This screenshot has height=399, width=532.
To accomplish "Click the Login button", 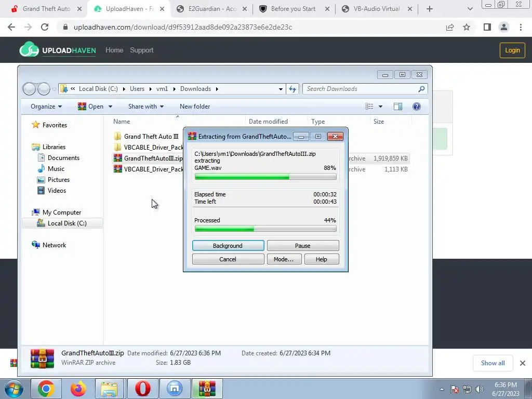I will tap(512, 50).
